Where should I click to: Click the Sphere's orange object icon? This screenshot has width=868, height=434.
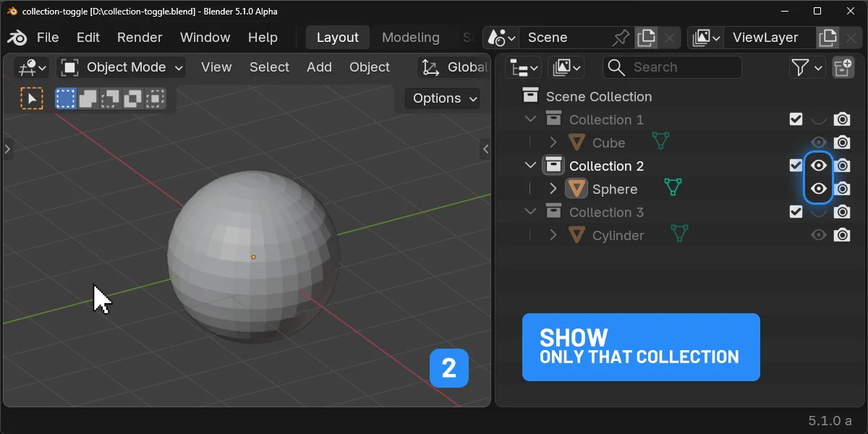click(x=576, y=188)
